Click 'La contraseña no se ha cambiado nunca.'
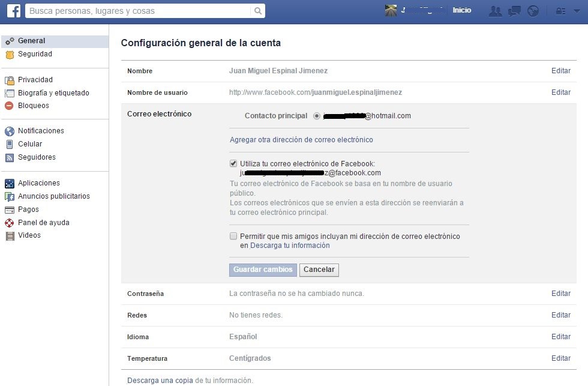 pos(296,294)
